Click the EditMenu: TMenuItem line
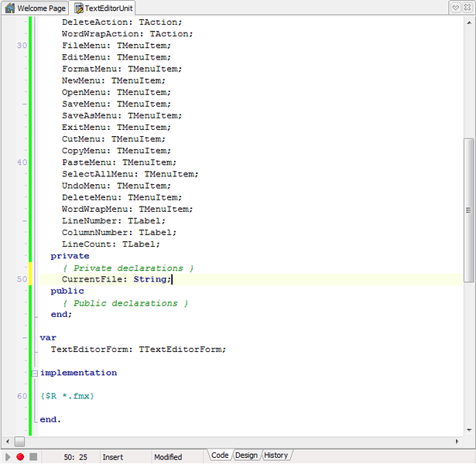Image resolution: width=476 pixels, height=464 pixels. point(116,57)
